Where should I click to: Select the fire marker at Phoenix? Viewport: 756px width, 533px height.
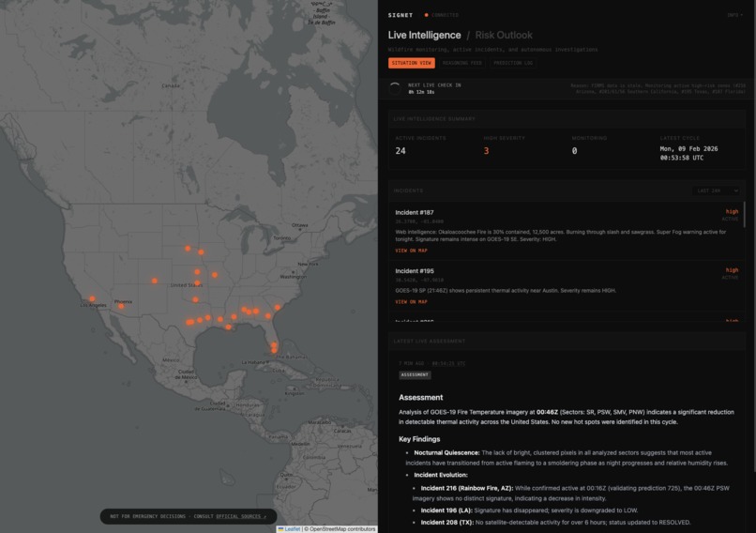121,306
